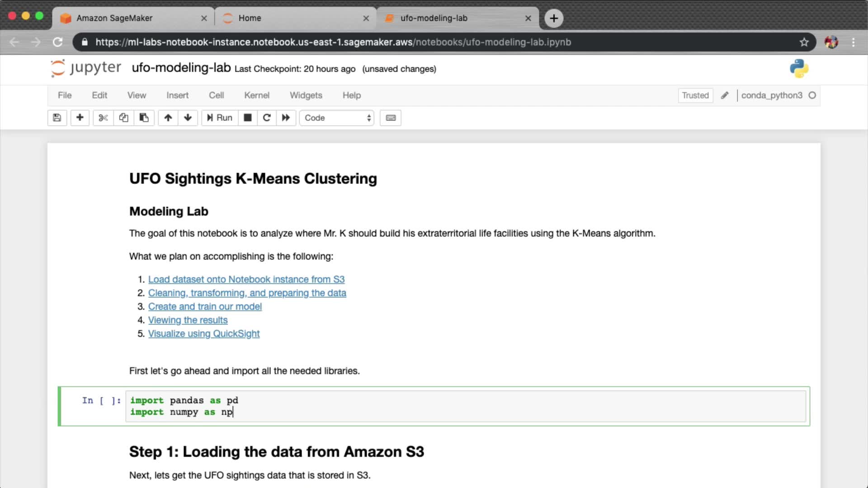Viewport: 868px width, 488px height.
Task: Cut selected cells with scissors icon
Action: pos(103,118)
